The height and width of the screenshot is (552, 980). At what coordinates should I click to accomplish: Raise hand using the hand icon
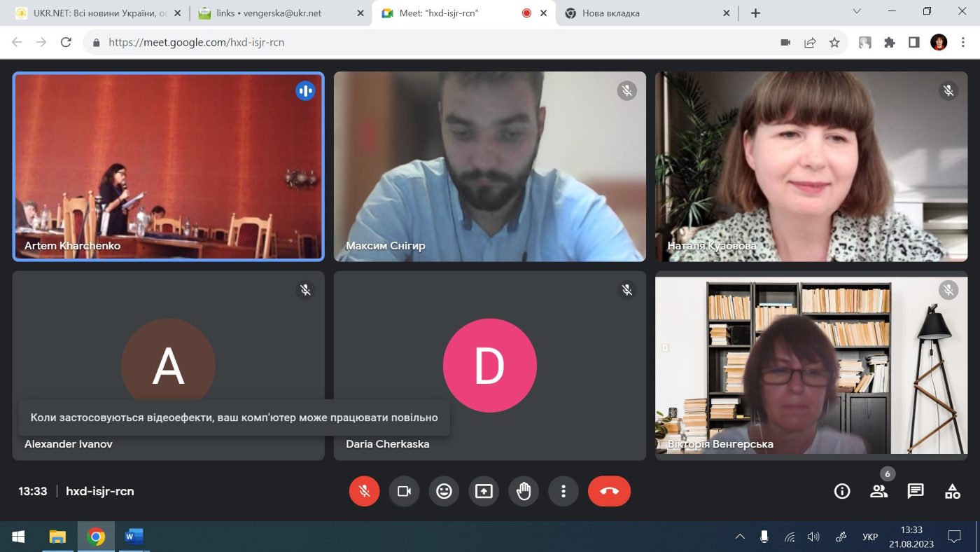click(x=524, y=491)
